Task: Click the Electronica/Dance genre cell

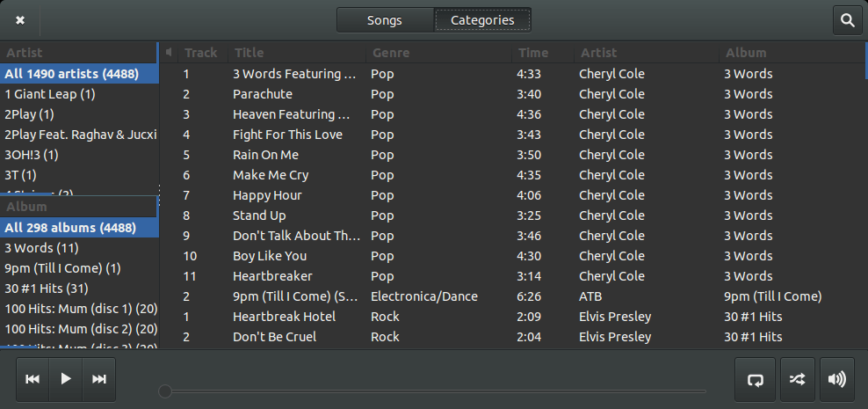Action: pos(424,296)
